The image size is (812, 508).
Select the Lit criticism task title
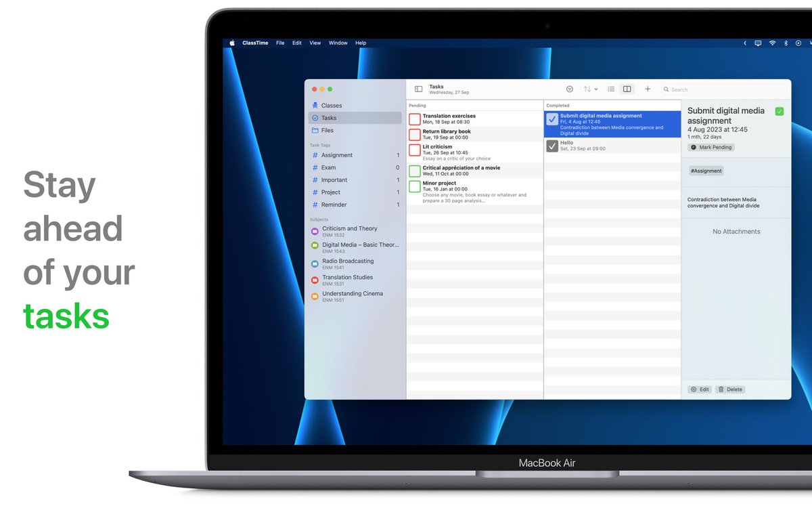coord(438,147)
